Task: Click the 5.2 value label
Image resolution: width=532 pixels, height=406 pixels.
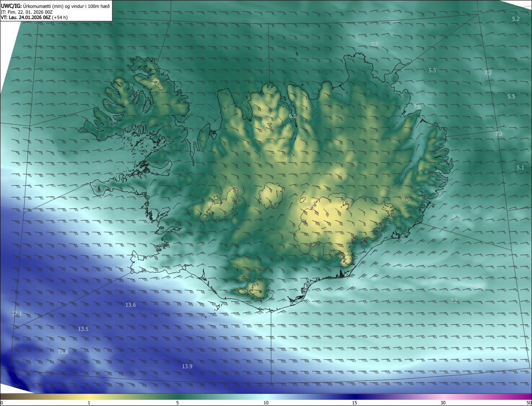Action: point(516,19)
